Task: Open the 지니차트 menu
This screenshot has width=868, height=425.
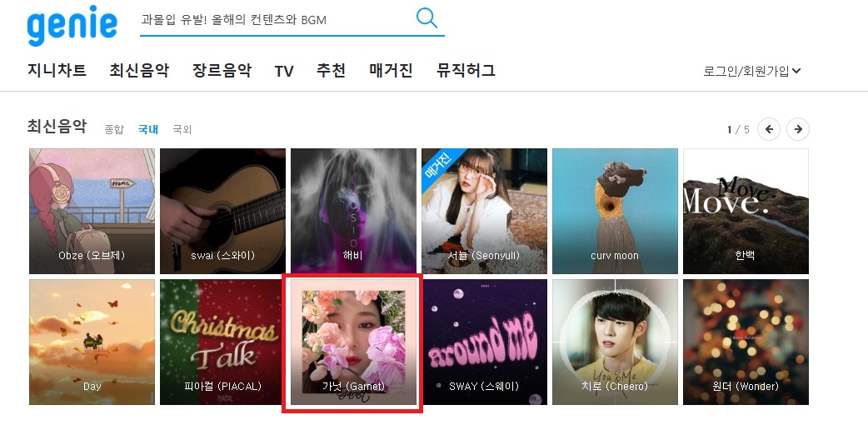Action: pos(57,70)
